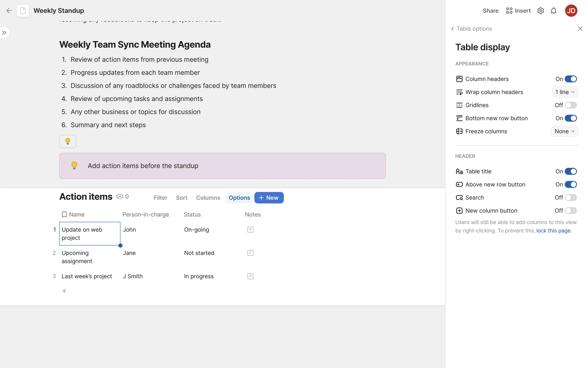Open the Wrap column headers 1 line dropdown
Screen dimensions: 588x368
click(565, 92)
